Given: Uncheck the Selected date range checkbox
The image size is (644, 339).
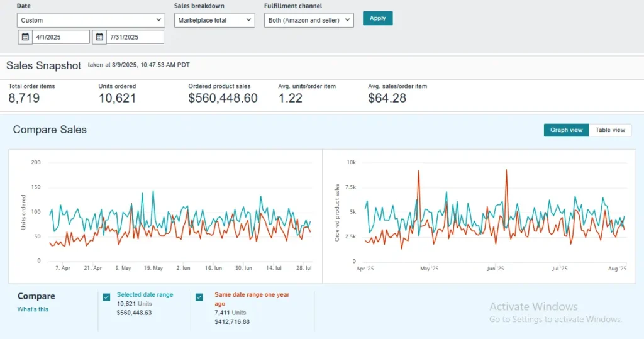Looking at the screenshot, I should (x=106, y=297).
